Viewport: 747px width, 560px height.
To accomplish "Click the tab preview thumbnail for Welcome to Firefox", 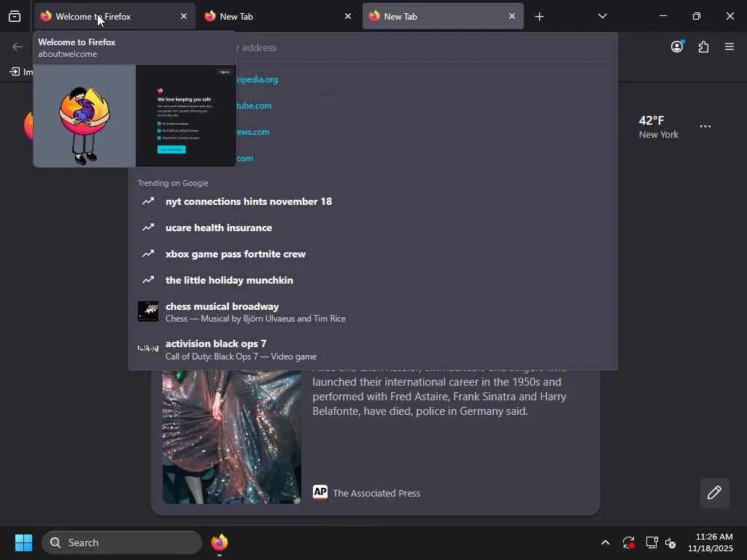I will click(135, 116).
